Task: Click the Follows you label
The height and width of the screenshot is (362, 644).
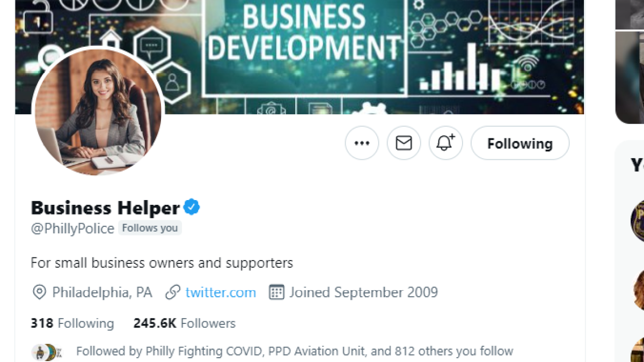Action: pyautogui.click(x=150, y=228)
